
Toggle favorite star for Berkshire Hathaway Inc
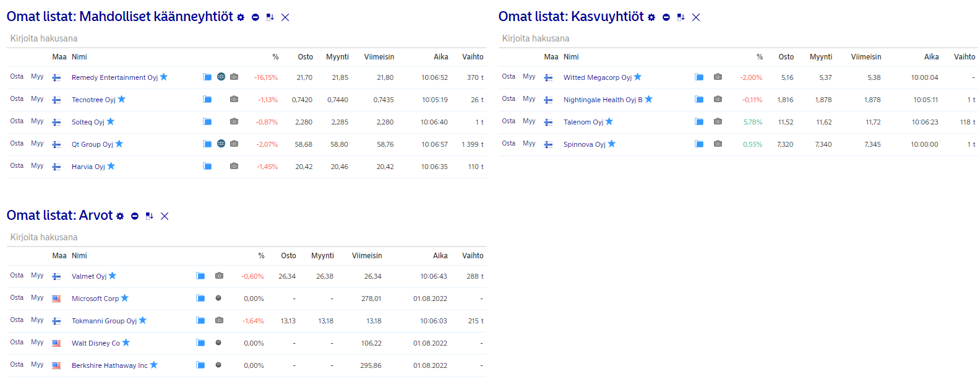pos(154,365)
